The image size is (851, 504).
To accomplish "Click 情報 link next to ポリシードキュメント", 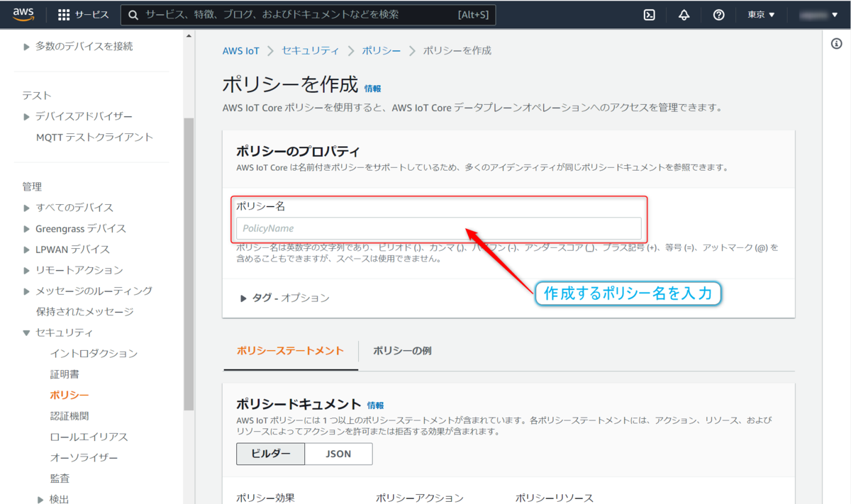I will point(375,405).
